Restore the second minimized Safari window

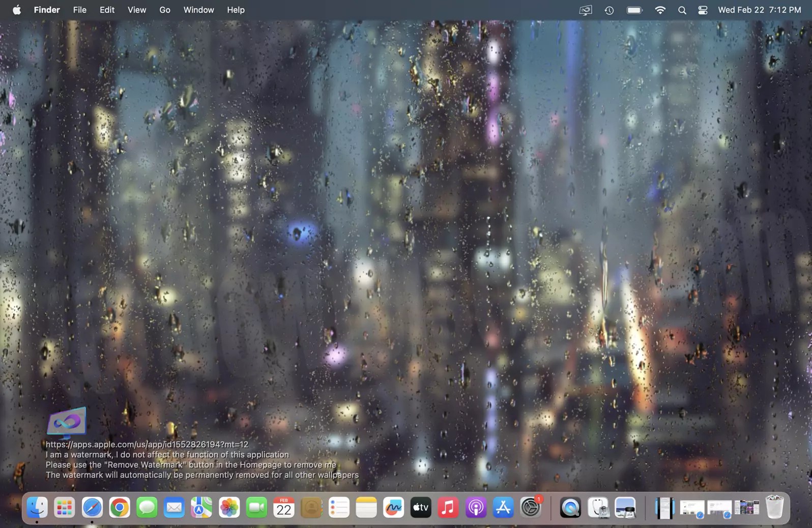(x=719, y=508)
